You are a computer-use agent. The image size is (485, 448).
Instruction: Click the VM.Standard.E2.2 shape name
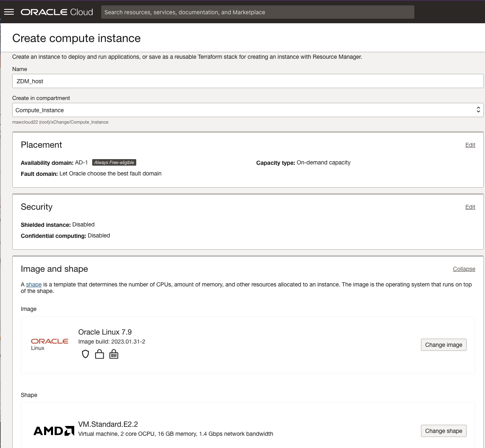click(108, 424)
